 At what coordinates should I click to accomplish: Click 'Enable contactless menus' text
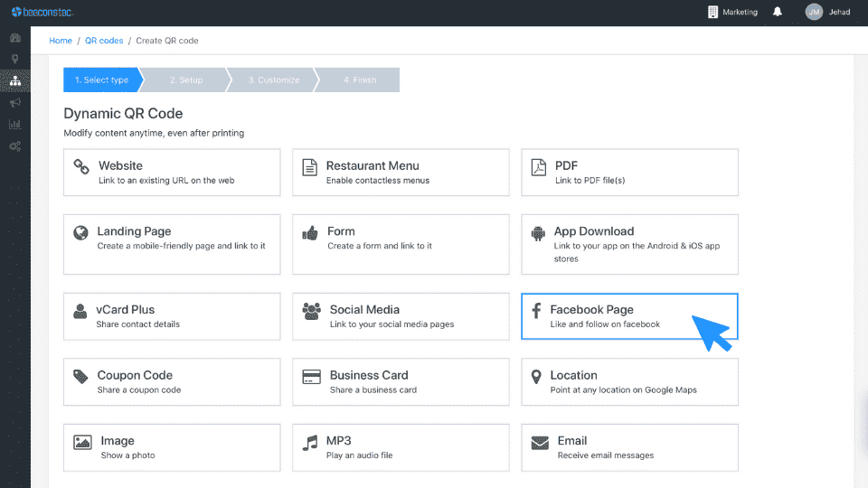pyautogui.click(x=378, y=181)
